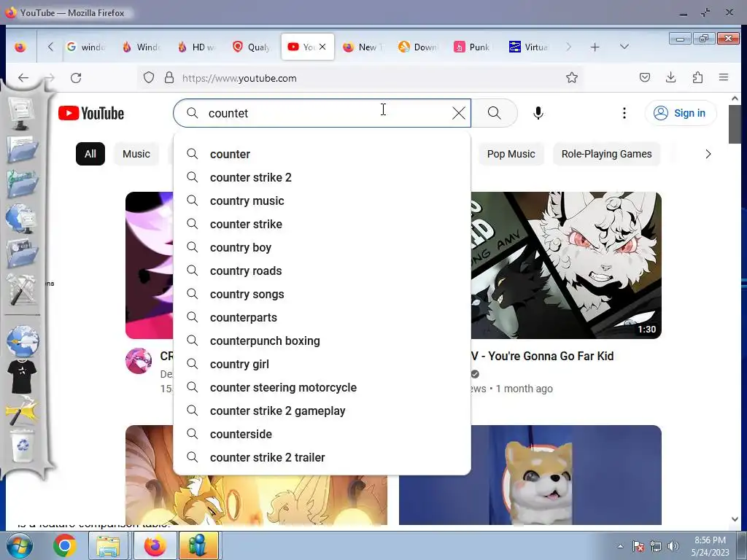Screen dimensions: 747x560
Task: Open the Firefox hamburger menu
Action: [723, 77]
